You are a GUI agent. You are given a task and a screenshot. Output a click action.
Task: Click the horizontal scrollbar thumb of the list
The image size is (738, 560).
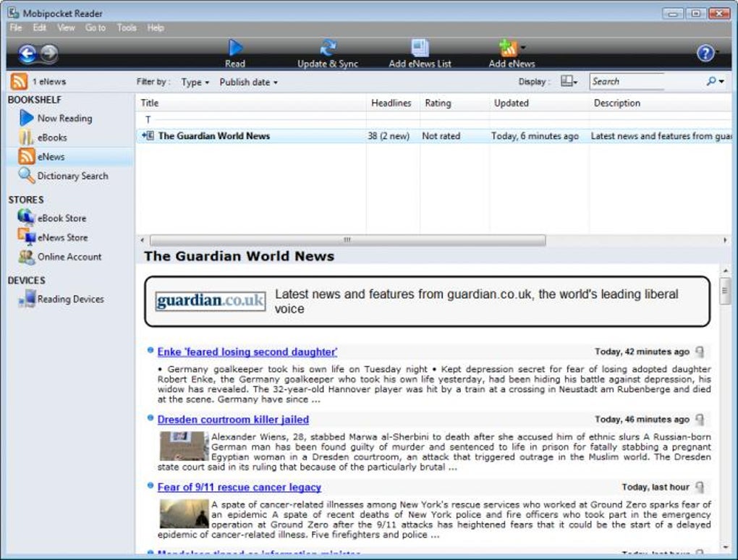348,240
